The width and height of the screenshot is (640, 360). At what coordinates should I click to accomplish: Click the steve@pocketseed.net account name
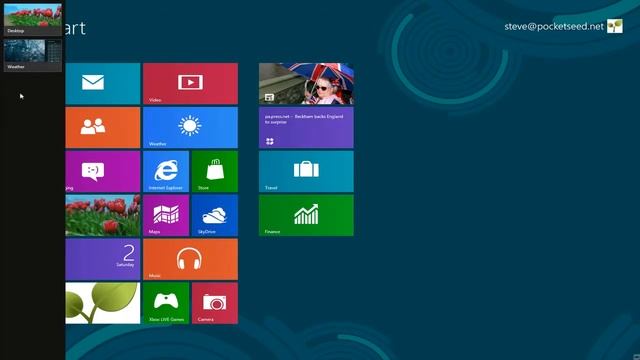coord(554,27)
